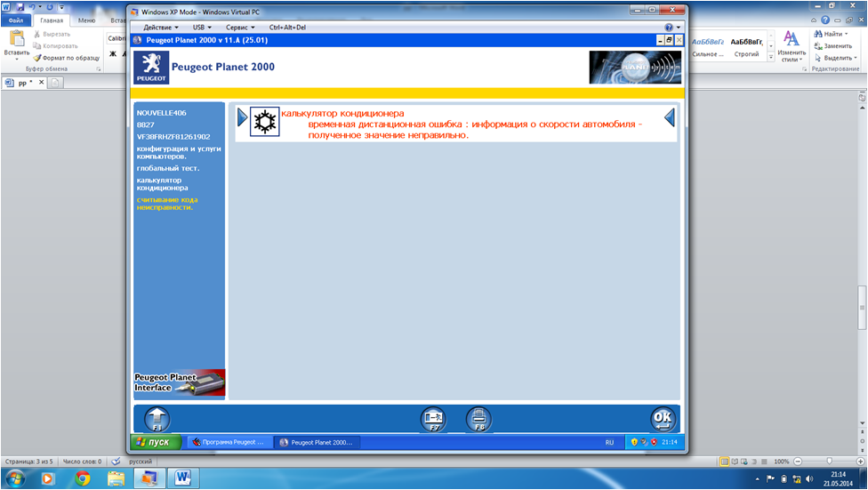Open Выделить dropdown in Word
The image size is (868, 490).
tap(836, 58)
